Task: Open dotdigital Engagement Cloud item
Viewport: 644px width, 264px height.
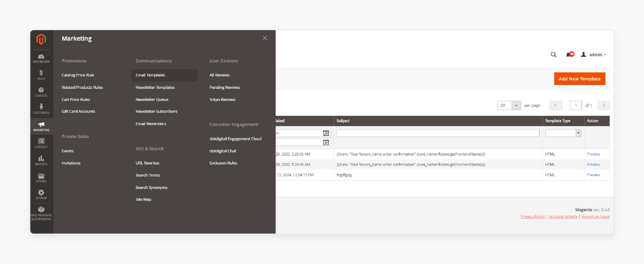Action: (x=235, y=139)
